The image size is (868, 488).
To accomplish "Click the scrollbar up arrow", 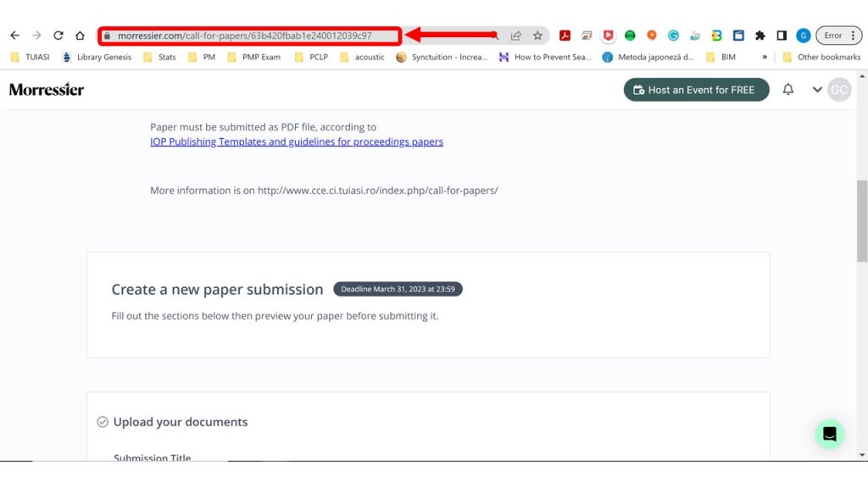I will click(862, 75).
